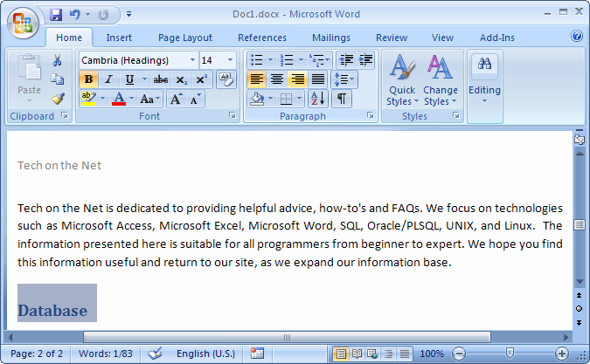Cut the selection with the scissors icon
This screenshot has height=364, width=590.
(57, 60)
